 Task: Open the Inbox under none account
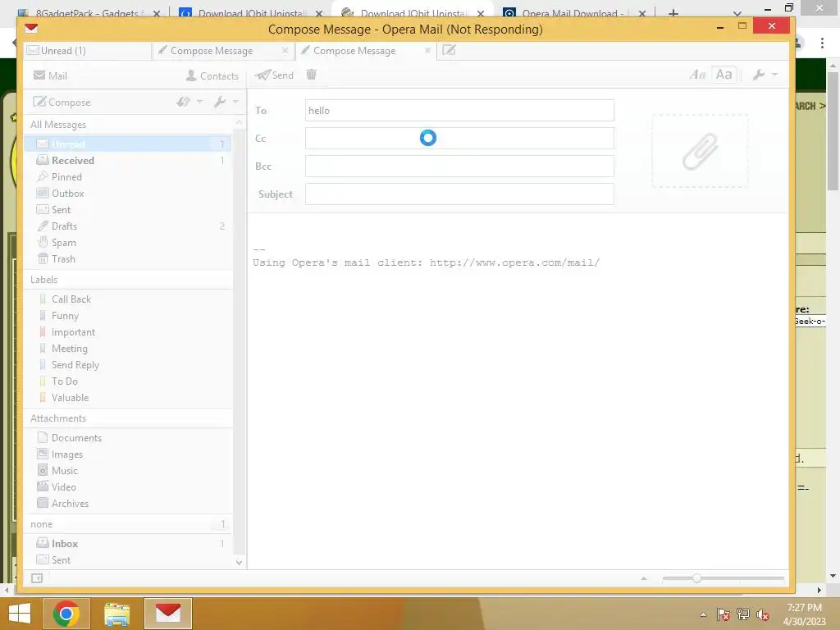pyautogui.click(x=128, y=543)
